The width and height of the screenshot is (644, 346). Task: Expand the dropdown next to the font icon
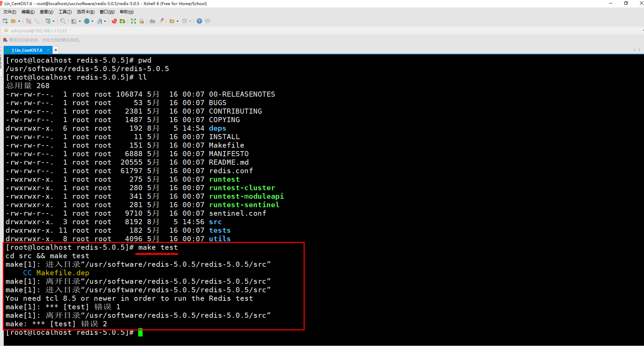(105, 21)
